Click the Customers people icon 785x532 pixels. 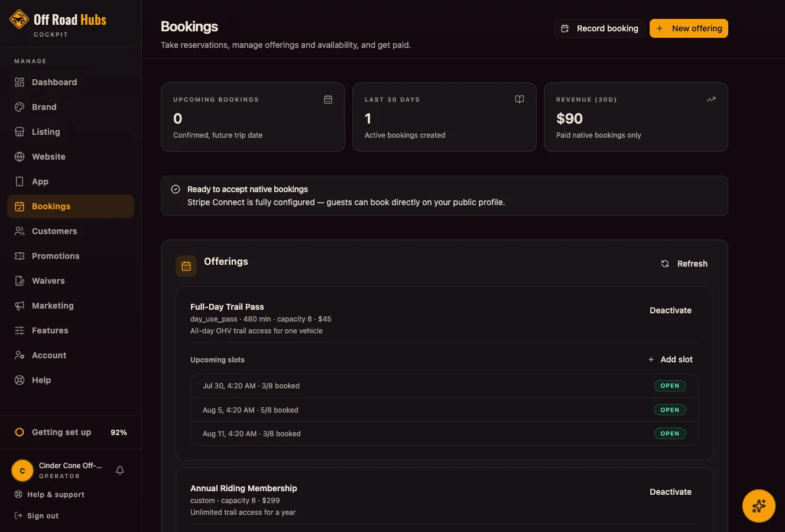pyautogui.click(x=20, y=231)
